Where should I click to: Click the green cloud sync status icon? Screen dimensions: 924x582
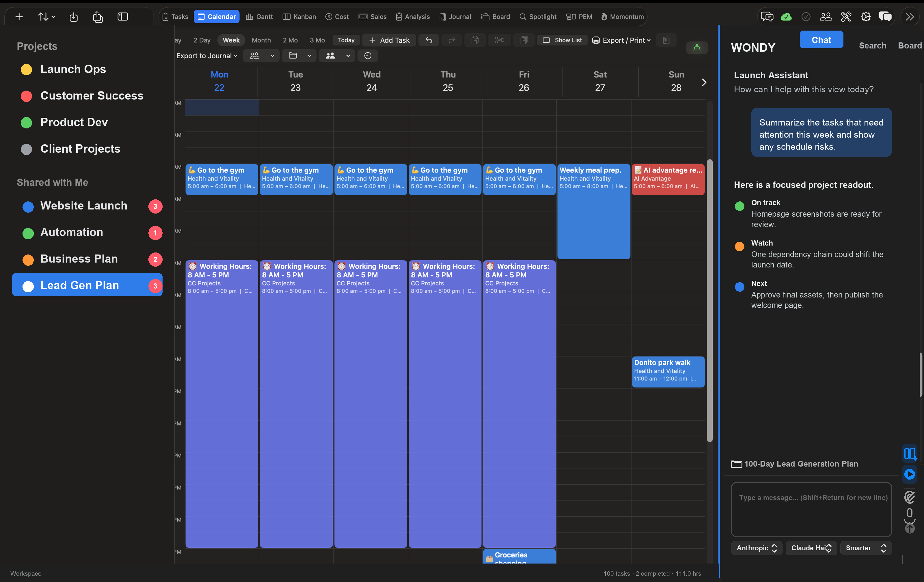tap(786, 16)
